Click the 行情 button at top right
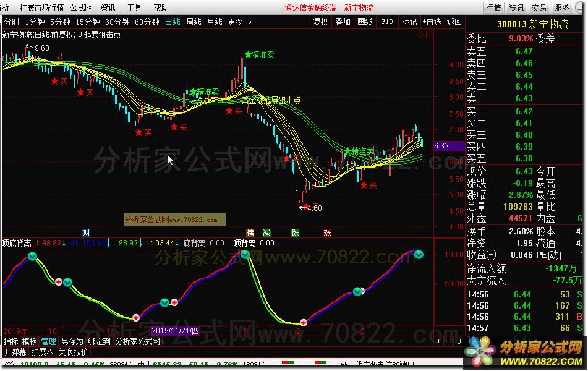 point(493,7)
